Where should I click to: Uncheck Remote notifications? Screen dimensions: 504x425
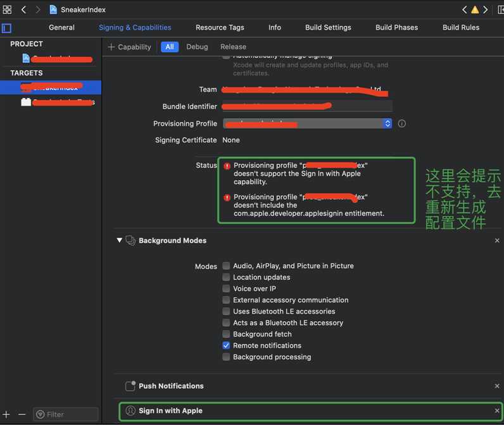(x=226, y=345)
